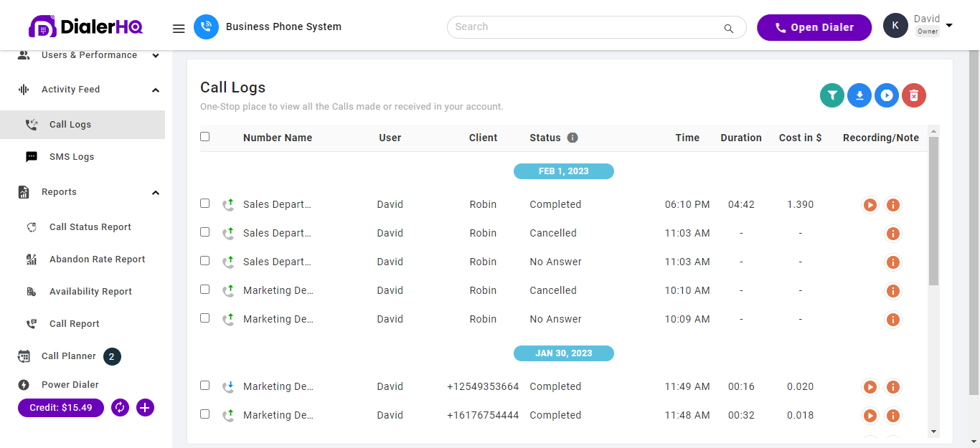Select all call logs with header checkbox
980x448 pixels.
tap(204, 135)
